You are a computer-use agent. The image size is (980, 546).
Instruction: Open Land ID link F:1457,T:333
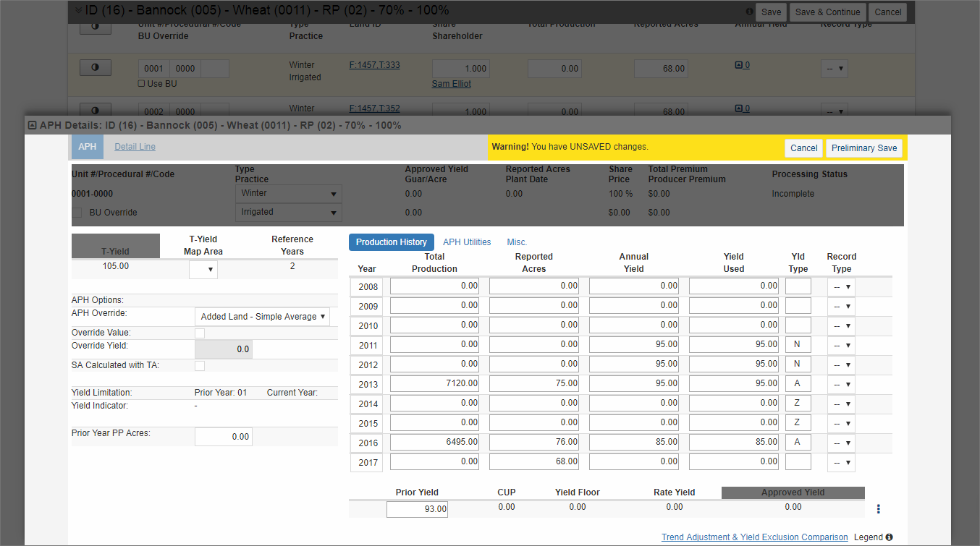point(374,65)
